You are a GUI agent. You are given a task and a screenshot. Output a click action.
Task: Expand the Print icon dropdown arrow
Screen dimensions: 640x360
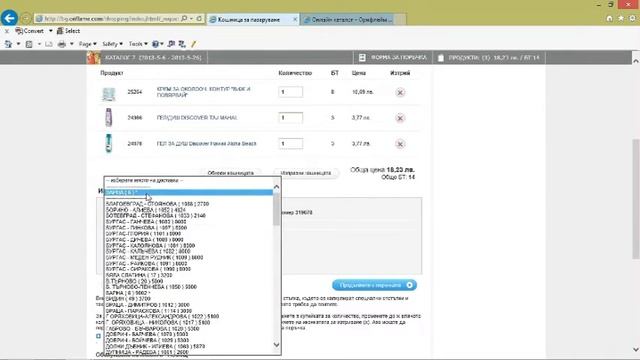click(71, 44)
